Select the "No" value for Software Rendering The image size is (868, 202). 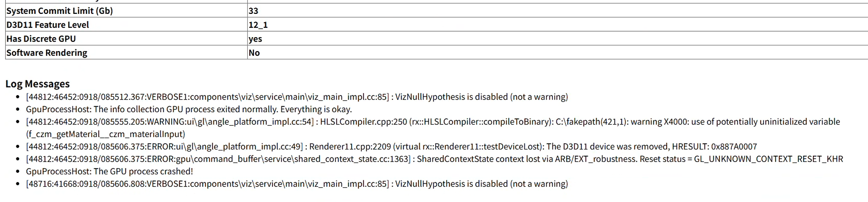tap(254, 53)
